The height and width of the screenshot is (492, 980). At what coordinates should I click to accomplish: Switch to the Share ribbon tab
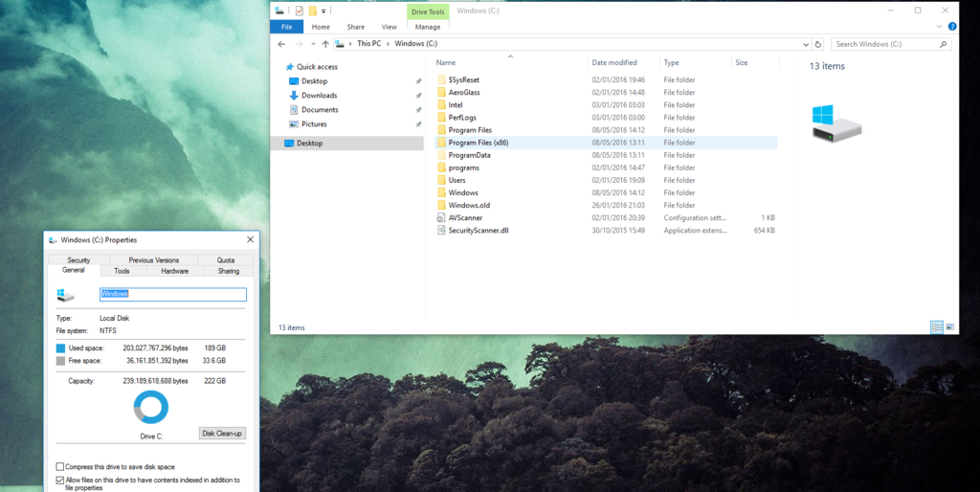pos(356,27)
